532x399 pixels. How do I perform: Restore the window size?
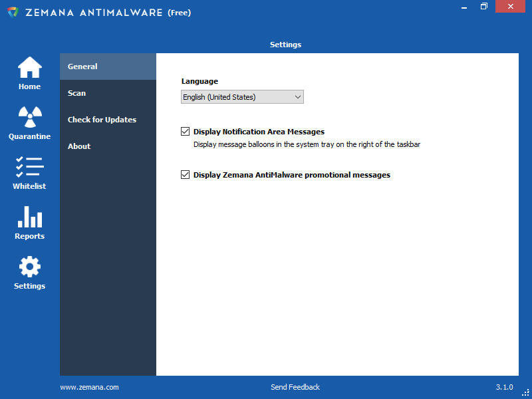(483, 7)
